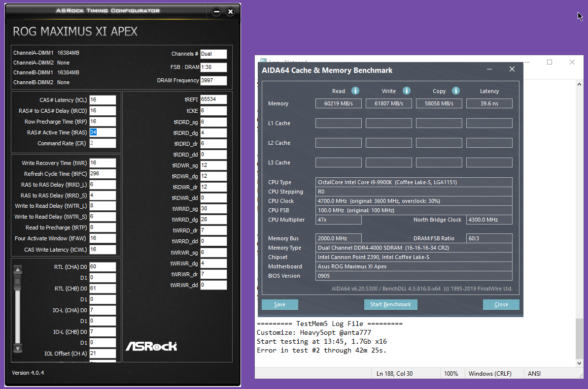The image size is (588, 389).
Task: Click the RTL (CHA) D0 field
Action: tap(103, 267)
